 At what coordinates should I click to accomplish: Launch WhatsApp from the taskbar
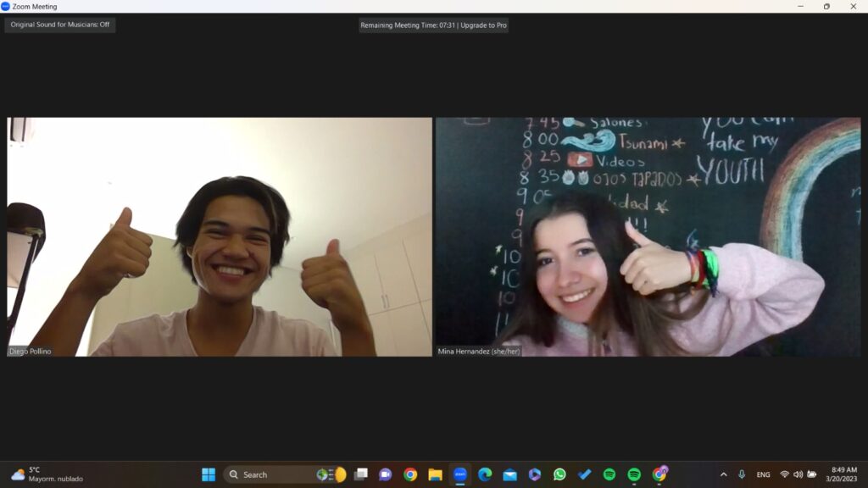(x=559, y=474)
